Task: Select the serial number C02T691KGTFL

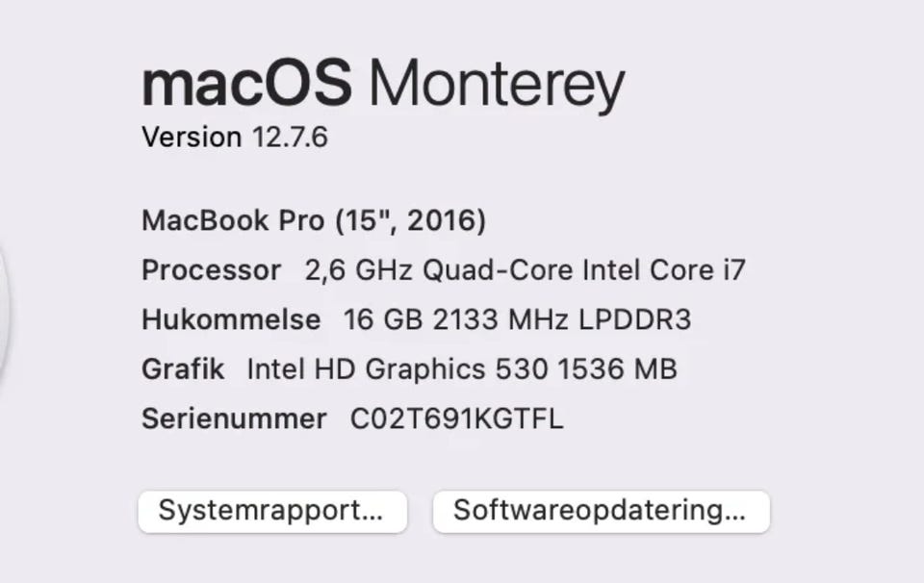Action: (456, 418)
